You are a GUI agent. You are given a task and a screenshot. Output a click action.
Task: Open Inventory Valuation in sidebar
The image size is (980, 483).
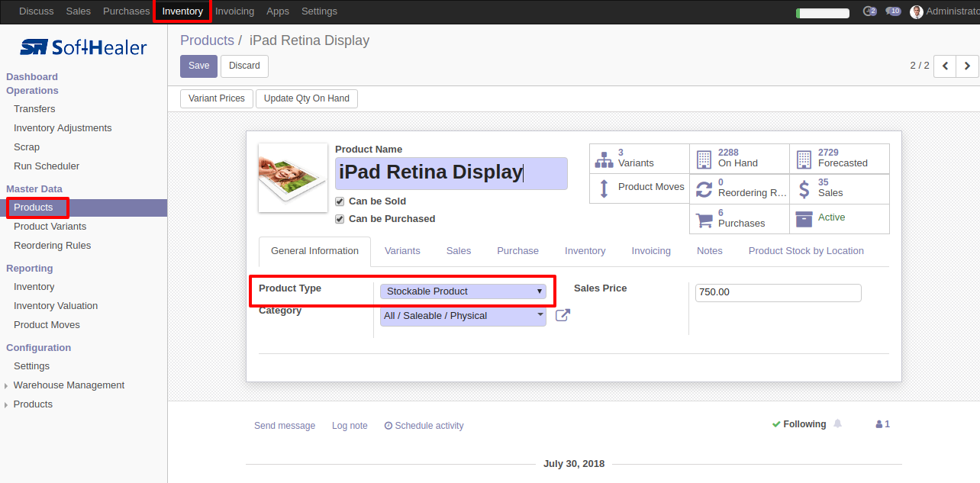[56, 306]
